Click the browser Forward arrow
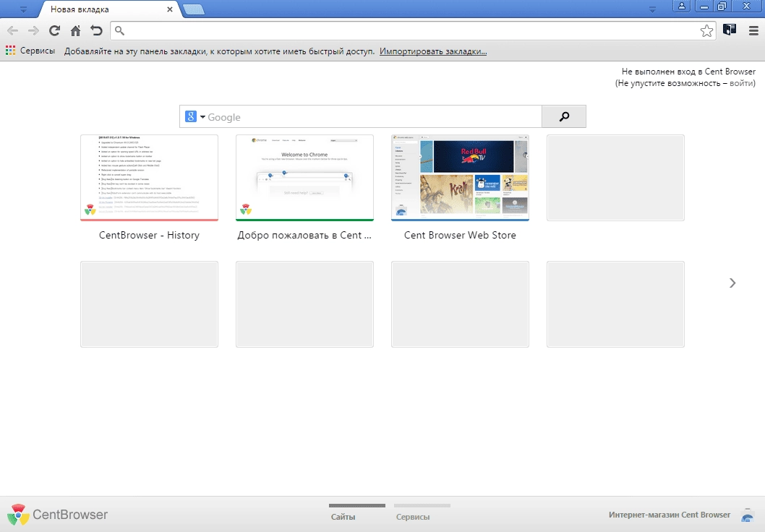Image resolution: width=765 pixels, height=532 pixels. coord(33,31)
